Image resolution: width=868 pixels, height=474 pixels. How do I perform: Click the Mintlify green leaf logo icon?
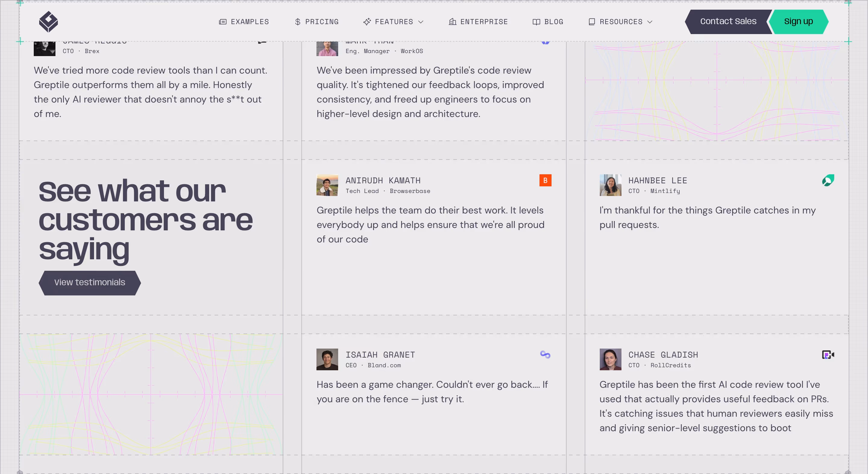pyautogui.click(x=828, y=180)
